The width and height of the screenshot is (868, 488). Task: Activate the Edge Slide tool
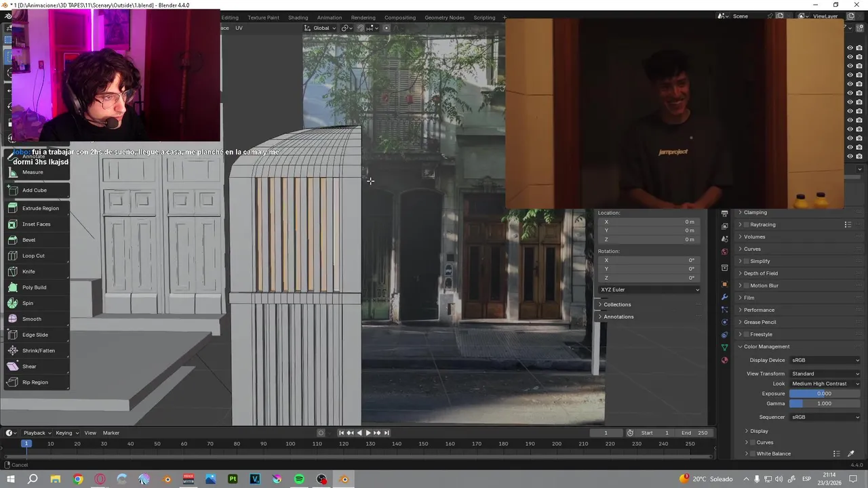[36, 335]
